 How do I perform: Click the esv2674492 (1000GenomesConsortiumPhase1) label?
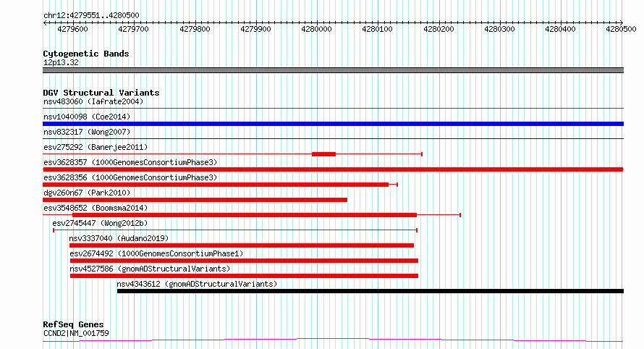pos(156,253)
